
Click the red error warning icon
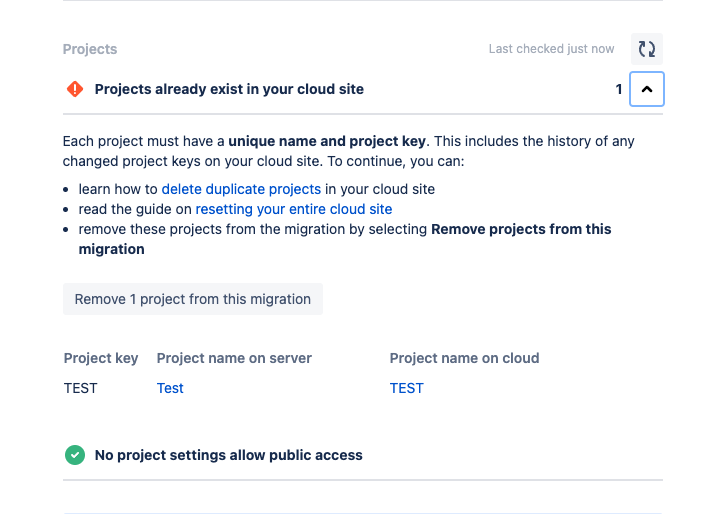coord(75,89)
